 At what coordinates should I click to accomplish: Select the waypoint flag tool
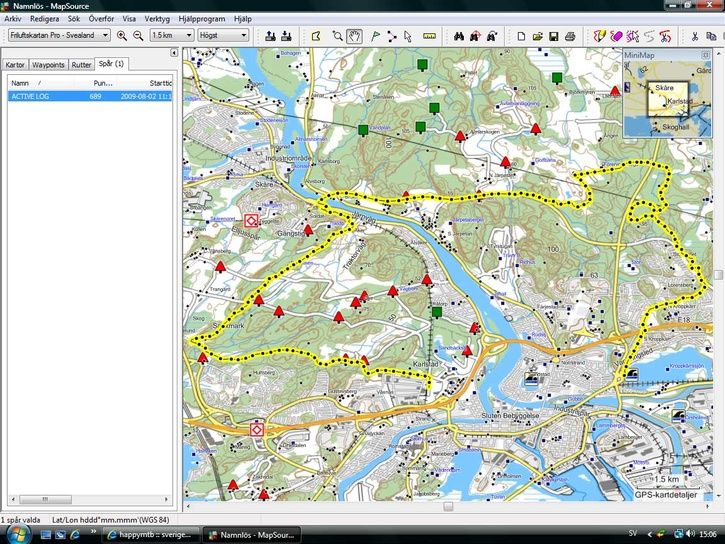click(x=375, y=36)
